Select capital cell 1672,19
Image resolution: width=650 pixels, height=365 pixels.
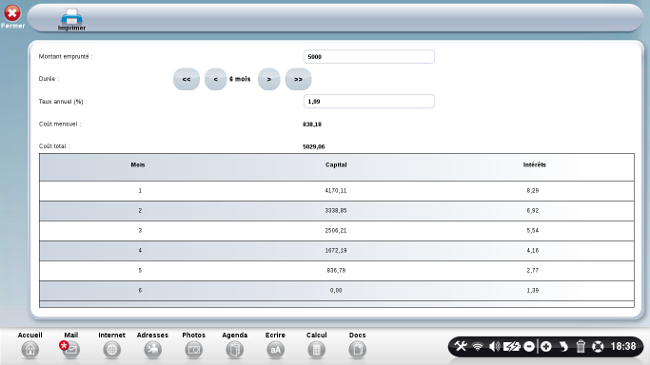pyautogui.click(x=336, y=251)
